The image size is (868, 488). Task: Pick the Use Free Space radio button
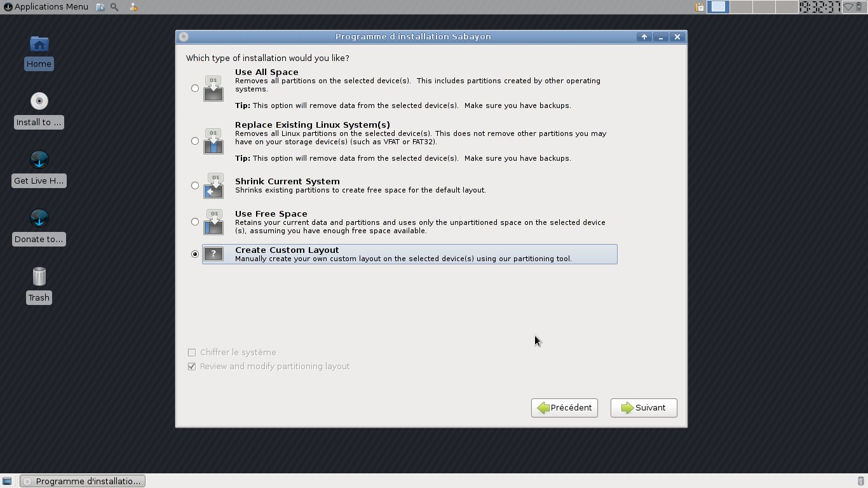[195, 222]
